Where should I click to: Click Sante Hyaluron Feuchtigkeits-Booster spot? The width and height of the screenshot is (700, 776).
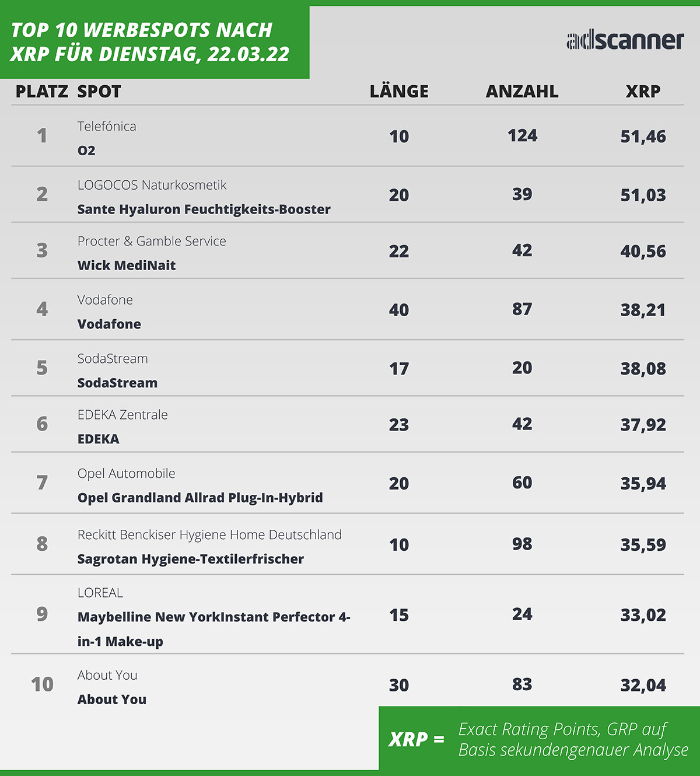click(x=204, y=209)
